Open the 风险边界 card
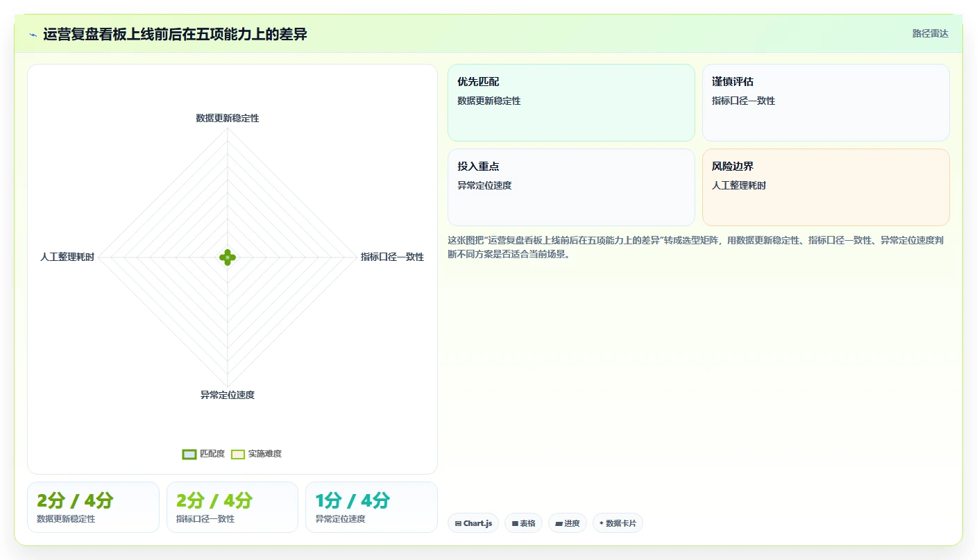Image resolution: width=977 pixels, height=560 pixels. click(826, 187)
